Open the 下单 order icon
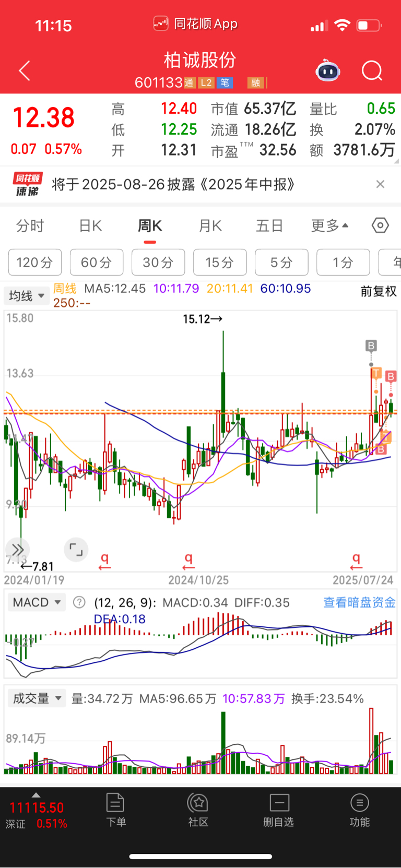The image size is (401, 868). pyautogui.click(x=115, y=810)
